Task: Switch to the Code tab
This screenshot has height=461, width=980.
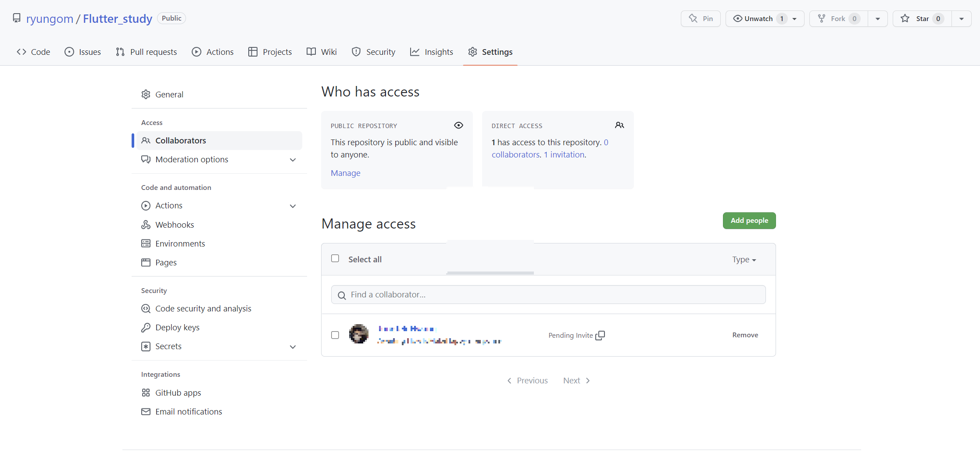Action: pos(33,52)
